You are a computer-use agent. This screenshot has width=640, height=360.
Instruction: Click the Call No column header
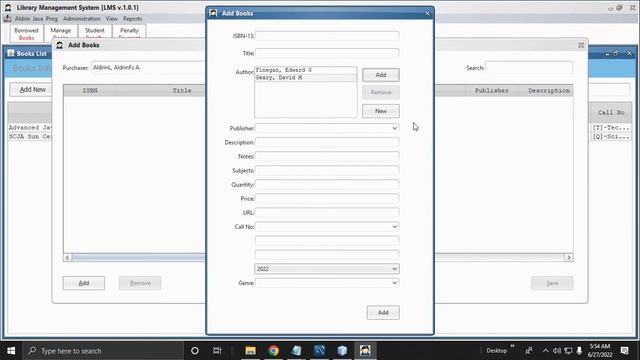coord(611,112)
